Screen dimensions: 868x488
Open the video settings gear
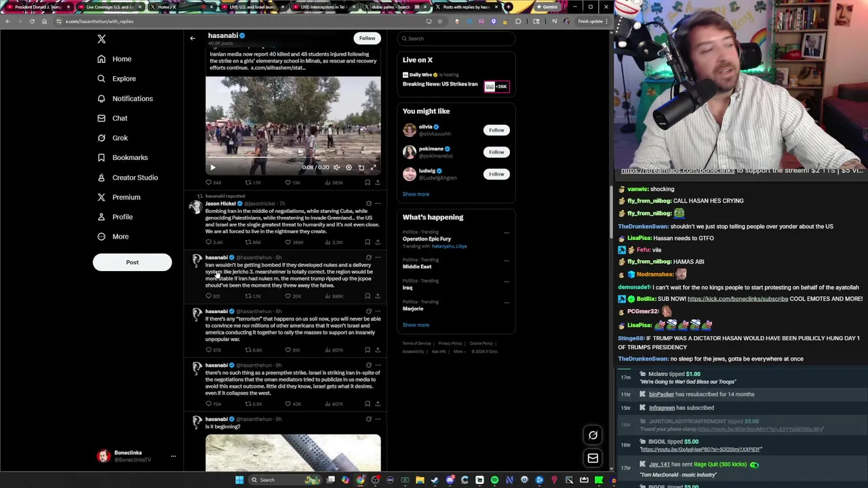349,167
